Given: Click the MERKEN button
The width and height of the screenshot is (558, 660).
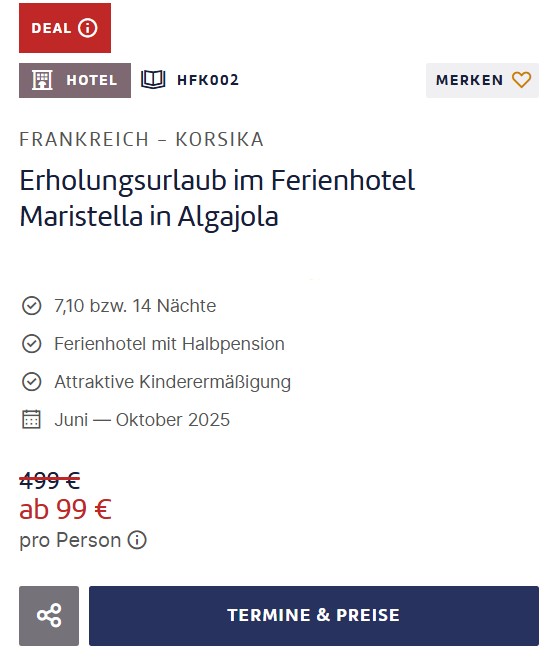Looking at the screenshot, I should pos(482,80).
